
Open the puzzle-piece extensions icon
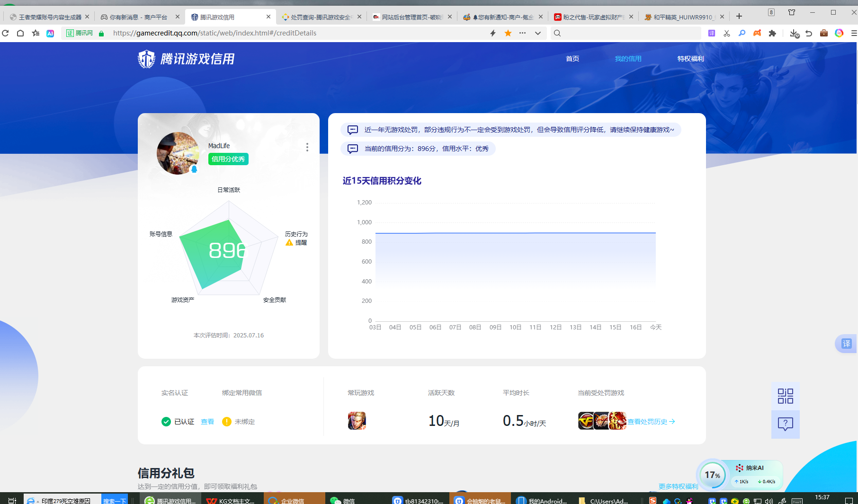pyautogui.click(x=772, y=33)
